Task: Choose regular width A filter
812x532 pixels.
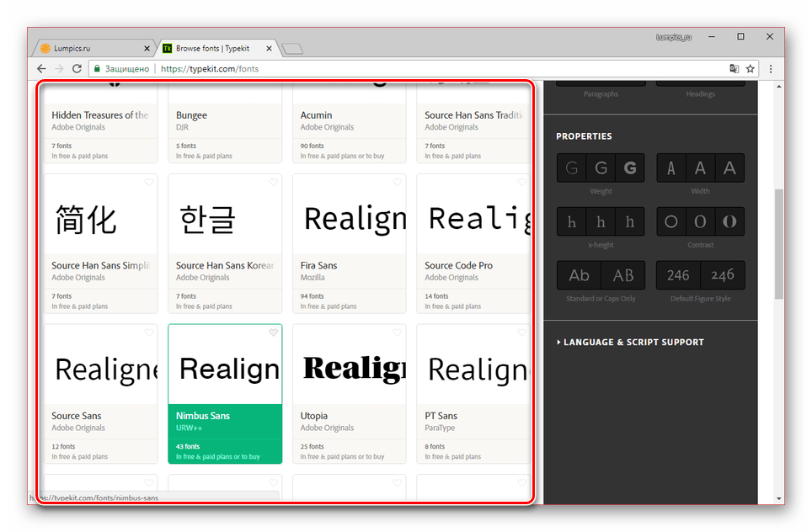Action: coord(700,168)
